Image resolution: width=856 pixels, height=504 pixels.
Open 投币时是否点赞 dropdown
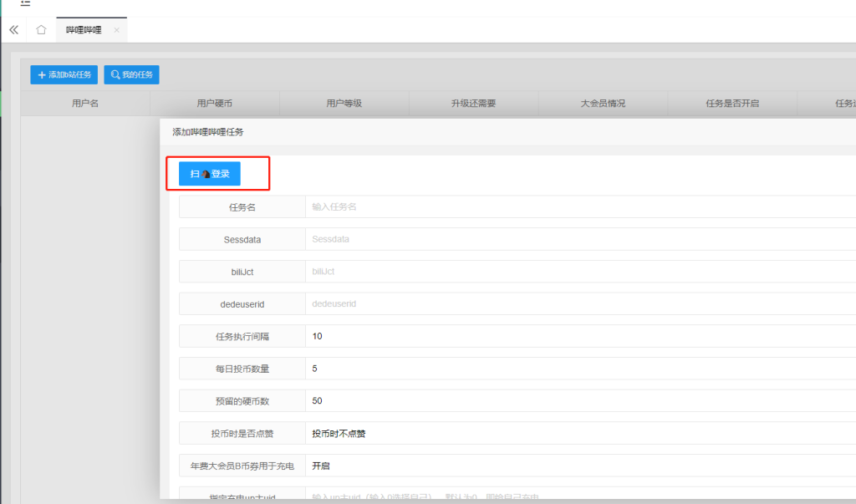coord(580,434)
